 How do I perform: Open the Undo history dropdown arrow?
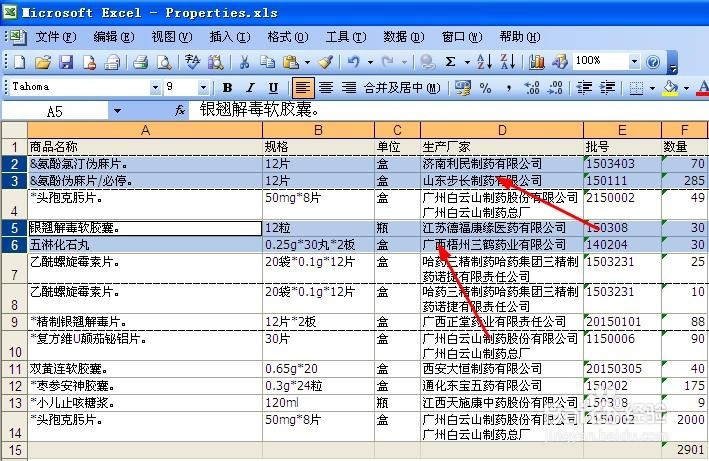point(370,62)
